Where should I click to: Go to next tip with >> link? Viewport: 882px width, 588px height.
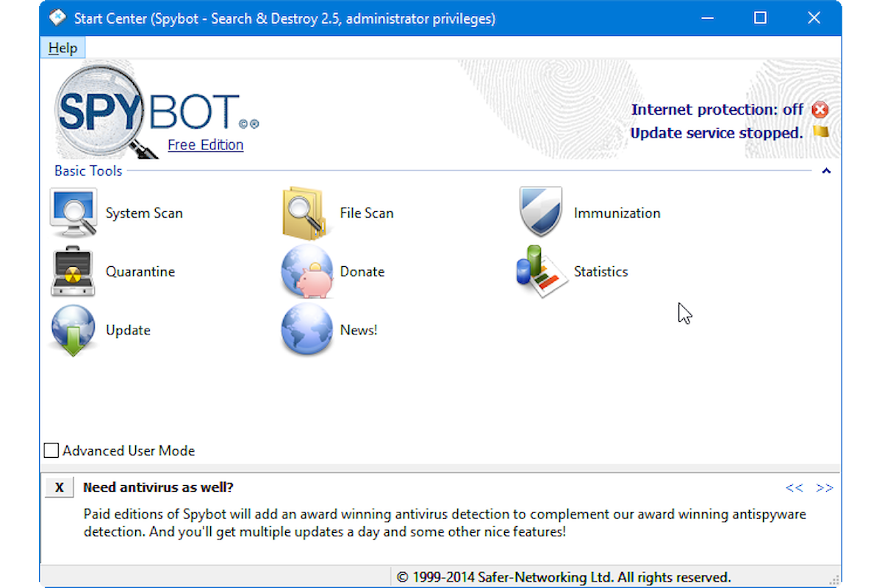click(825, 487)
